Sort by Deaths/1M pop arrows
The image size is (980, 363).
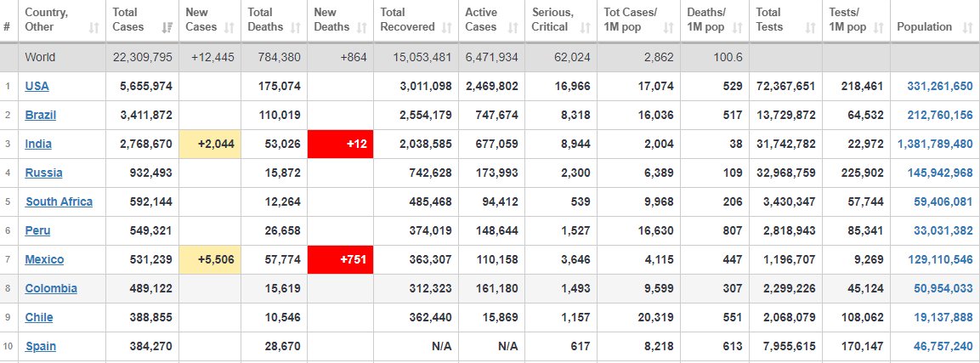tap(738, 27)
